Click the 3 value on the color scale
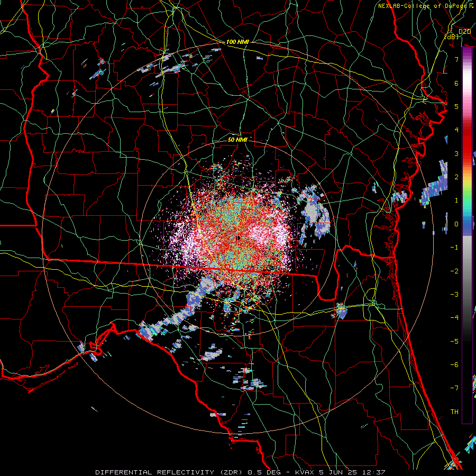Screen dimensions: 476x476 click(x=456, y=153)
